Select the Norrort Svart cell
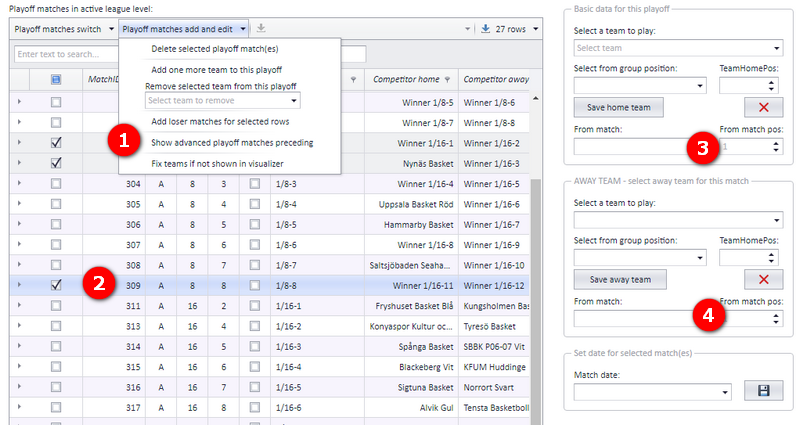 pos(494,387)
